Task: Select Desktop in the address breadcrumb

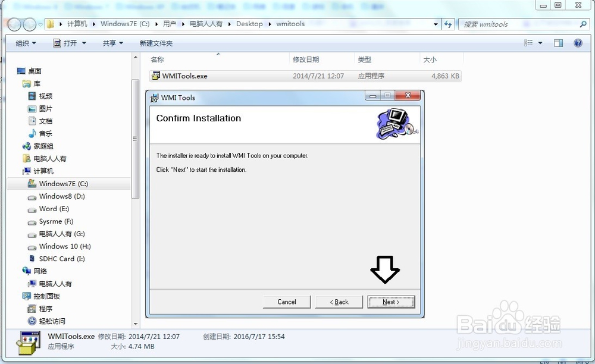Action: [x=249, y=24]
